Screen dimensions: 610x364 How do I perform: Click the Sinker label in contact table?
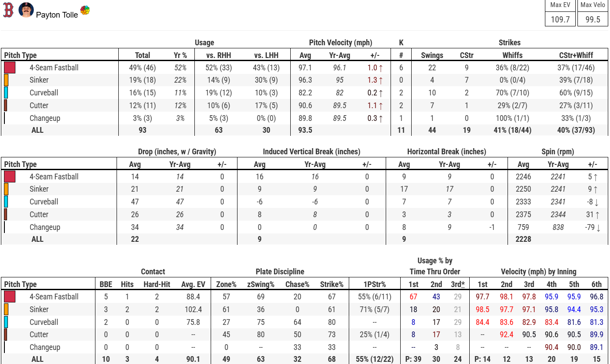[39, 309]
